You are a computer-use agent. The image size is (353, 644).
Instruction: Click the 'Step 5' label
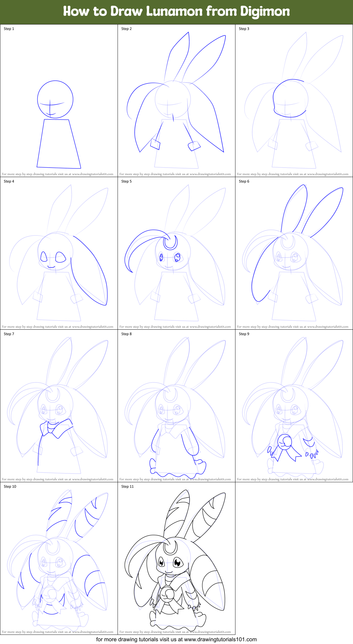coord(126,181)
